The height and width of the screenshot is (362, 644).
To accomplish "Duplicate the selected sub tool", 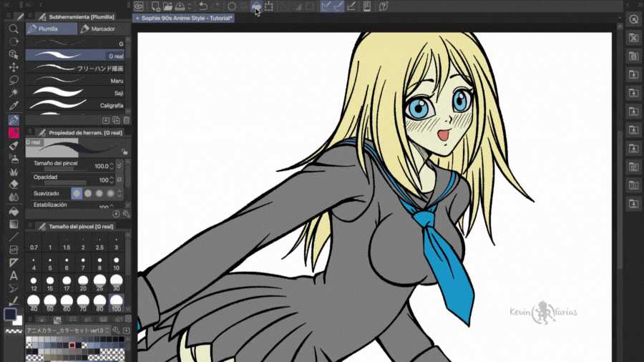I will click(116, 120).
